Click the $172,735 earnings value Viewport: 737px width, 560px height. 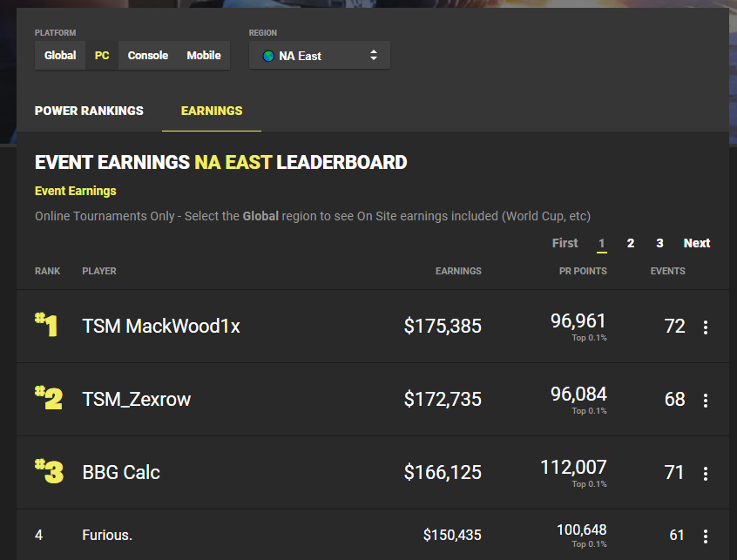(443, 400)
